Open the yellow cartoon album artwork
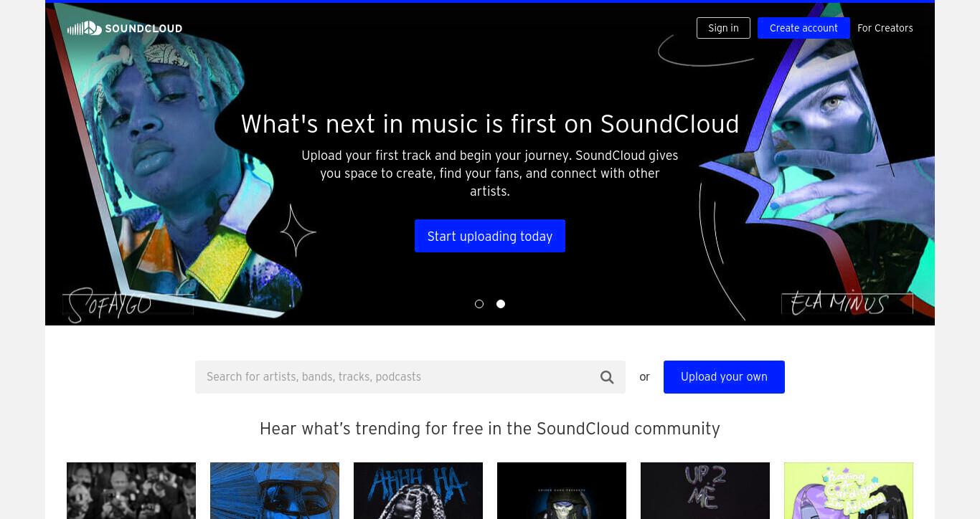Image resolution: width=980 pixels, height=519 pixels. 849,490
